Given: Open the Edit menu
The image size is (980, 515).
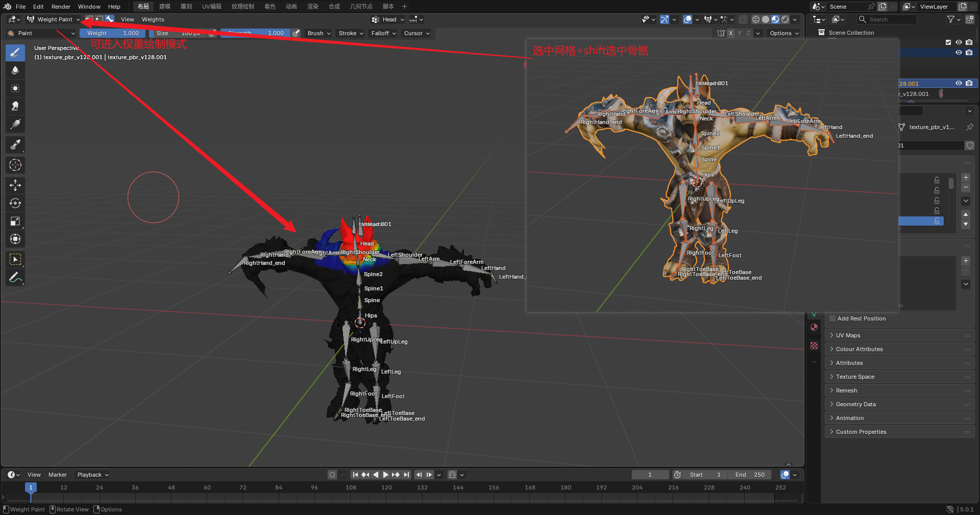Looking at the screenshot, I should 38,7.
